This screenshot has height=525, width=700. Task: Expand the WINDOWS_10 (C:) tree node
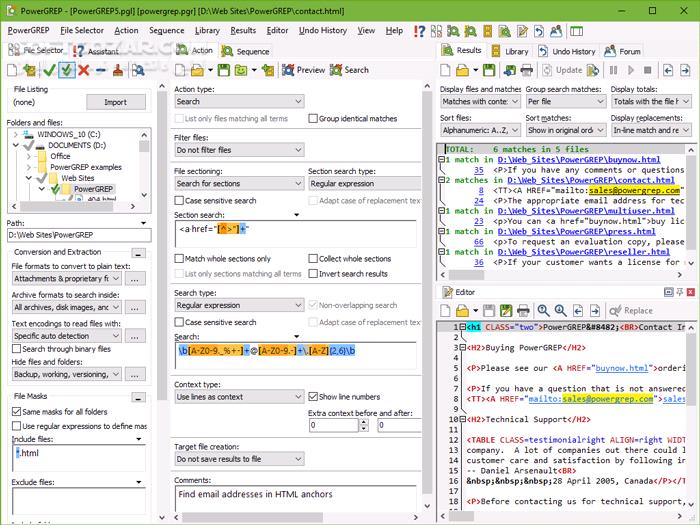tap(16, 134)
